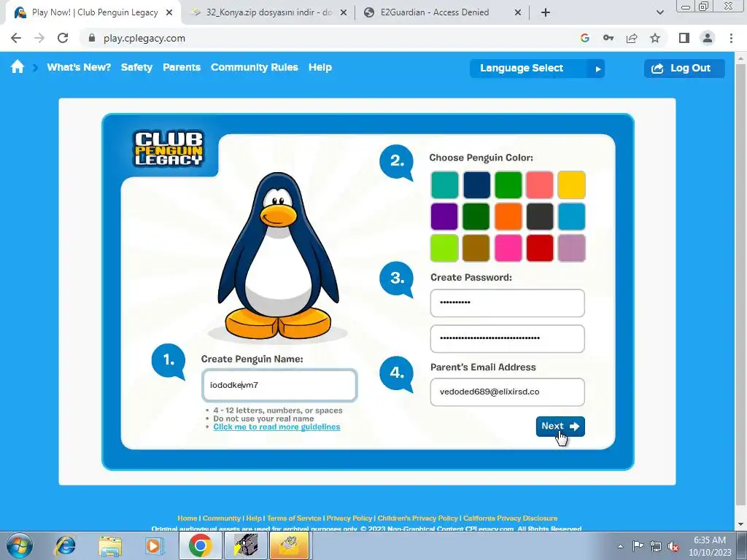Click the Next button

560,426
